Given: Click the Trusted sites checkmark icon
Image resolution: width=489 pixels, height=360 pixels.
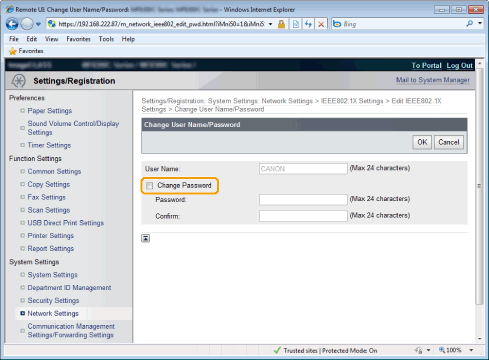Looking at the screenshot, I should point(277,351).
